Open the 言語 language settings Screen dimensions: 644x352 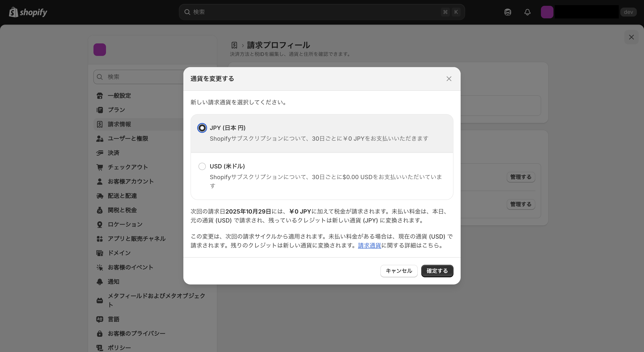(114, 319)
